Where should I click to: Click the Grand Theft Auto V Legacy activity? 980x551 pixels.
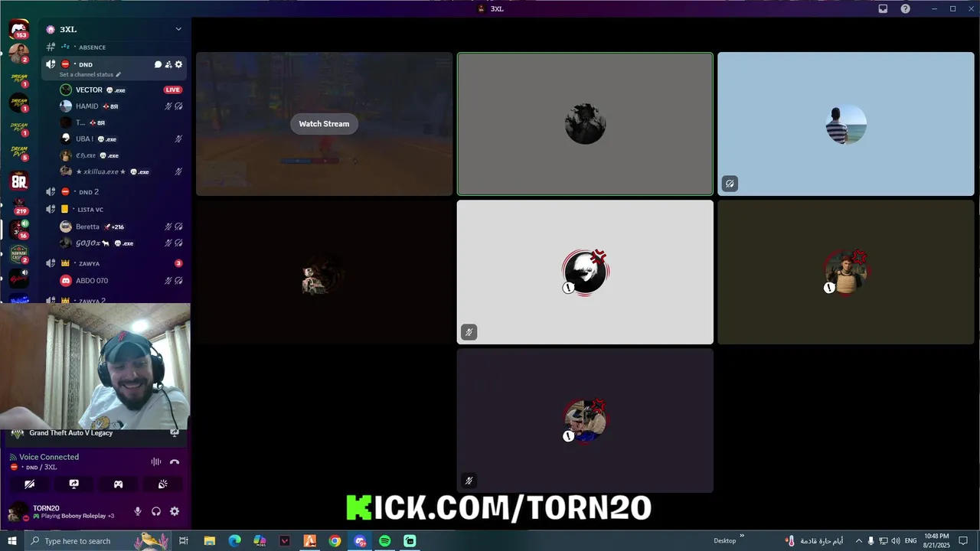(x=70, y=433)
